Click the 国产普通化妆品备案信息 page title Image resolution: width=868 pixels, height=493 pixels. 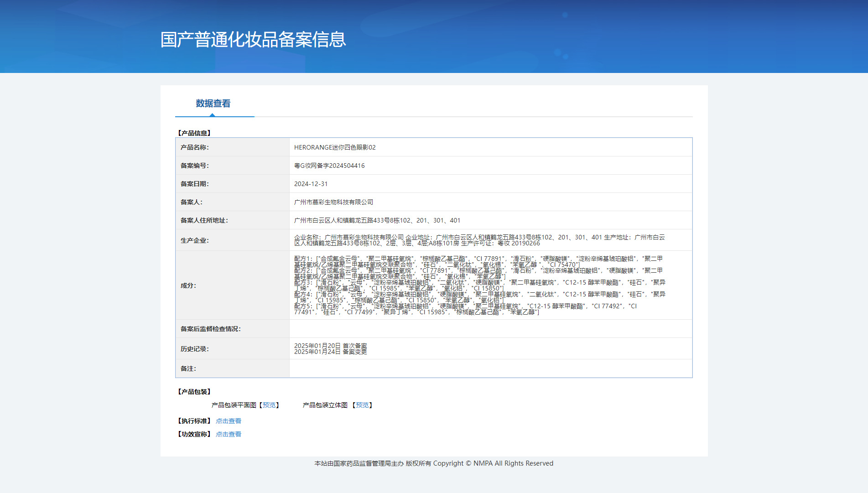point(253,40)
